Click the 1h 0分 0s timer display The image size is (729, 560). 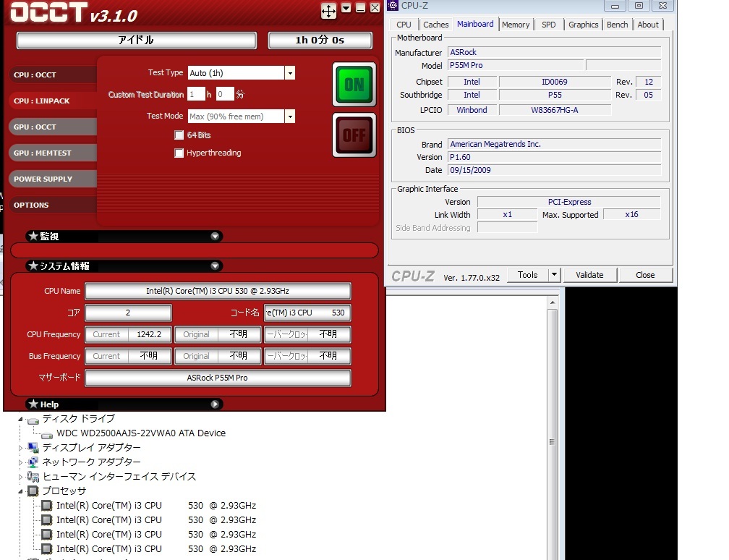320,40
